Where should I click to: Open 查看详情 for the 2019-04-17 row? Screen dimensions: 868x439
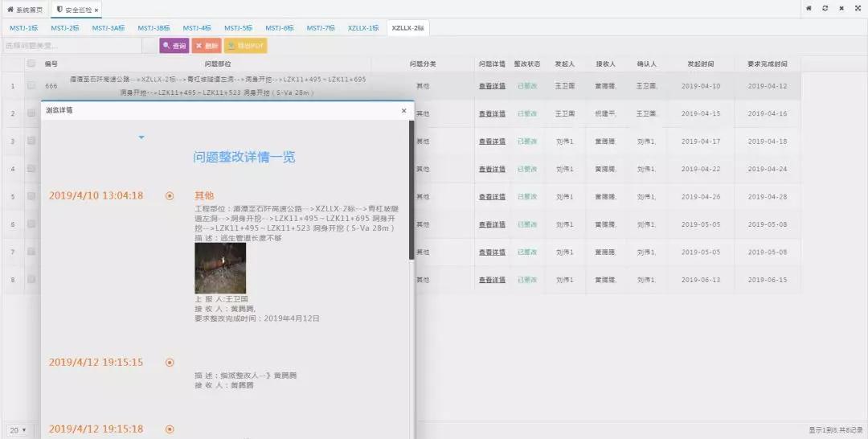tap(492, 142)
